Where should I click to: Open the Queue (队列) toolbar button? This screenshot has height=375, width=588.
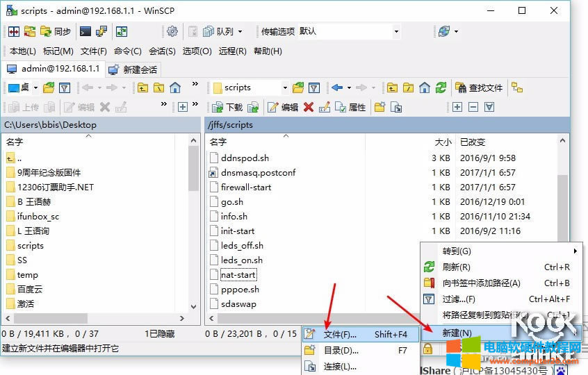point(219,31)
